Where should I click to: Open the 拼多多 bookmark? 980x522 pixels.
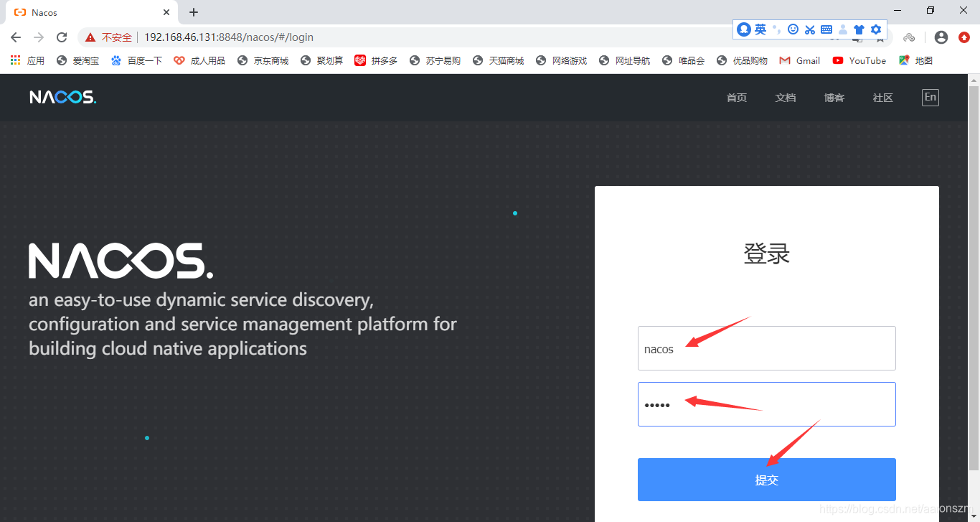[376, 60]
